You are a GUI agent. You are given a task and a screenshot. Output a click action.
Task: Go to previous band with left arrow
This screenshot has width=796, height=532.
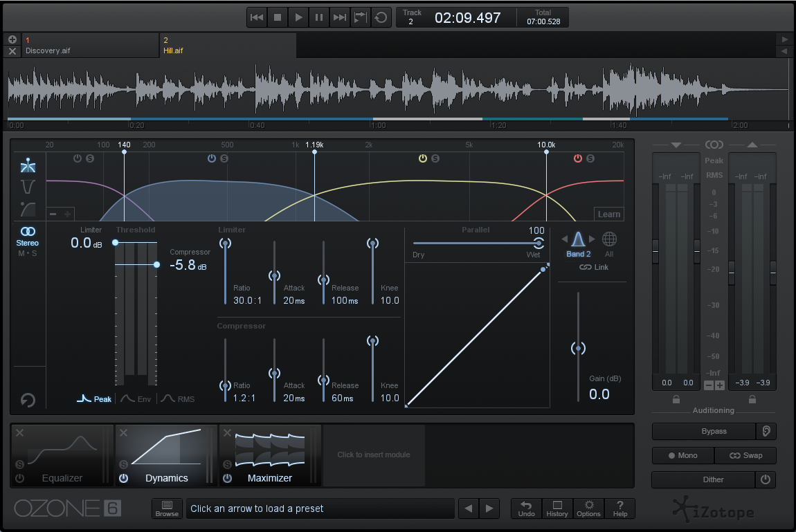(565, 239)
